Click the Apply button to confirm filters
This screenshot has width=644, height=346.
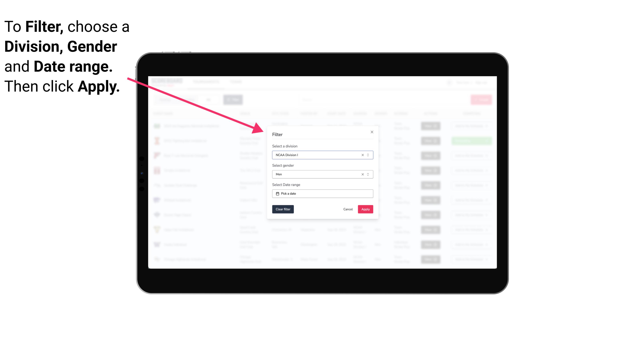click(365, 209)
